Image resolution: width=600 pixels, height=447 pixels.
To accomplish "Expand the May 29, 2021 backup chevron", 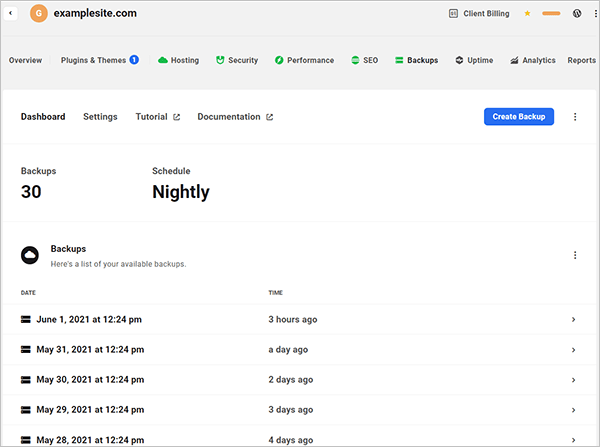I will pos(573,410).
